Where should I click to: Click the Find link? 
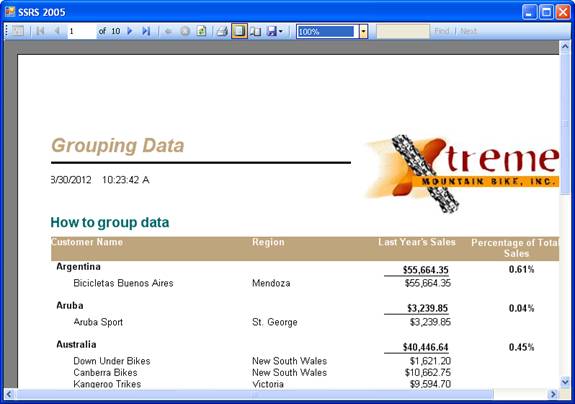tap(442, 31)
